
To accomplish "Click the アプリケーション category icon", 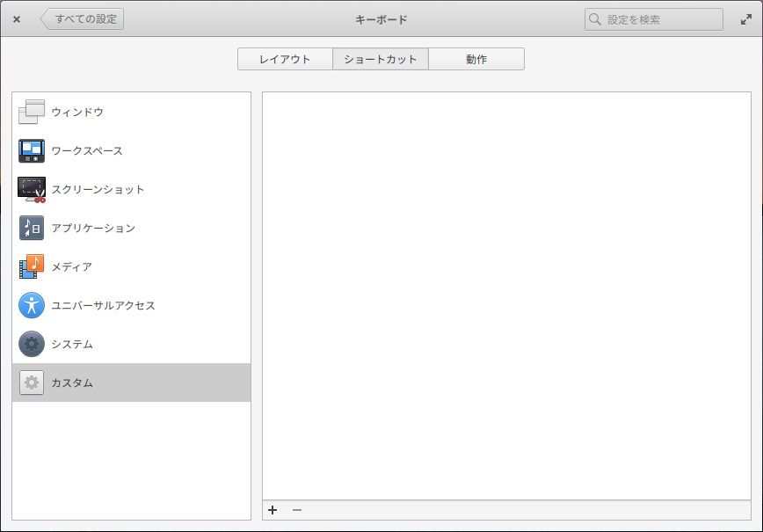I will (x=32, y=228).
